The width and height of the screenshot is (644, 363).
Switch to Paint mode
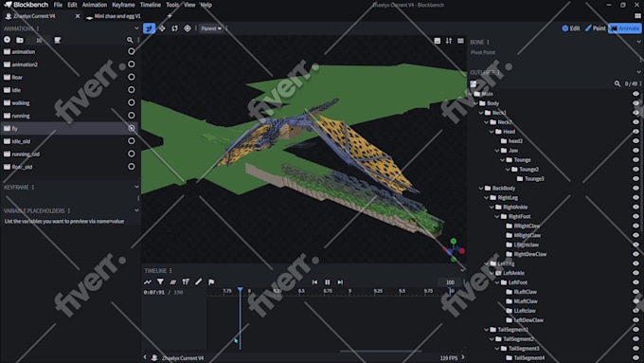coord(595,28)
